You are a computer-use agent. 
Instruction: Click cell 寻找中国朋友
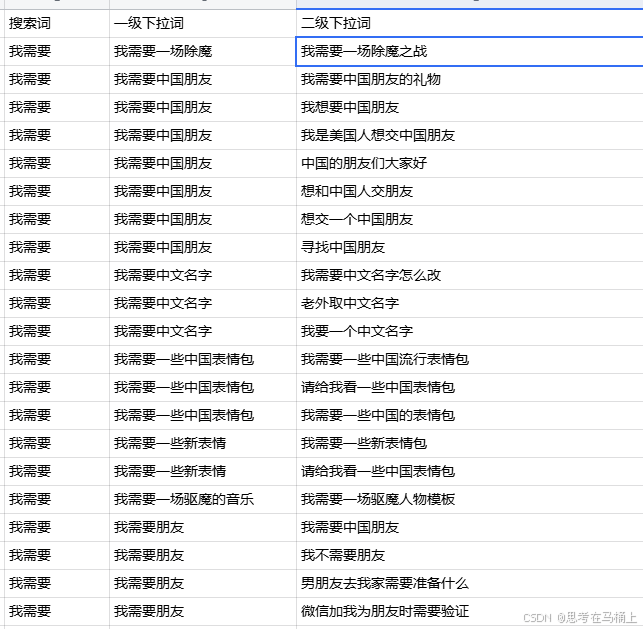pyautogui.click(x=470, y=247)
